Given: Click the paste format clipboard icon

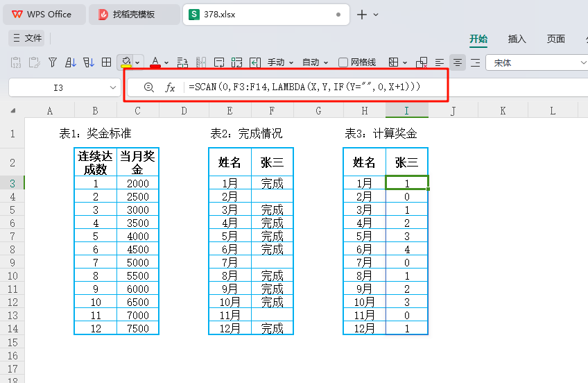Looking at the screenshot, I should 34,62.
